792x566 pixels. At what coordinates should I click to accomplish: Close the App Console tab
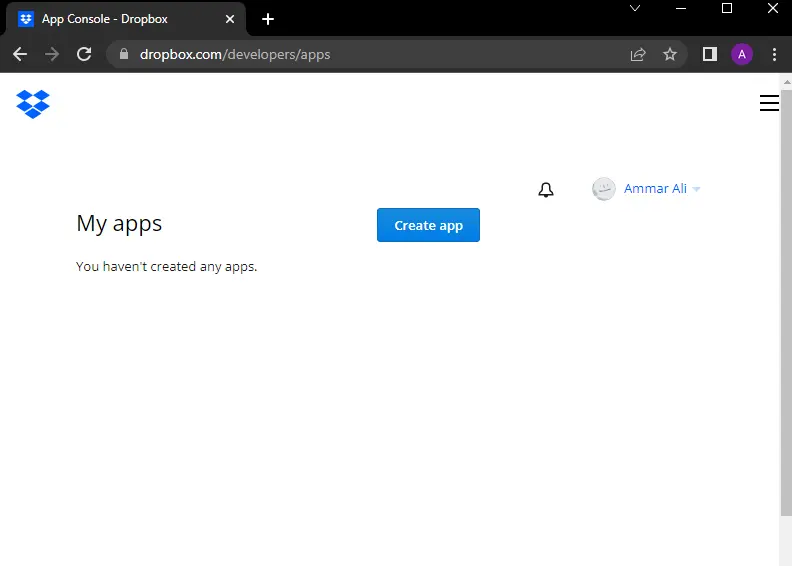230,19
